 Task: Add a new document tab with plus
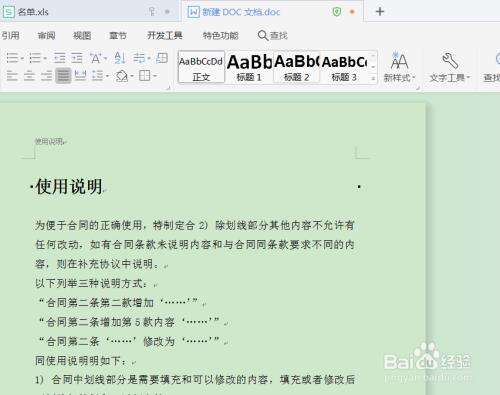click(380, 12)
